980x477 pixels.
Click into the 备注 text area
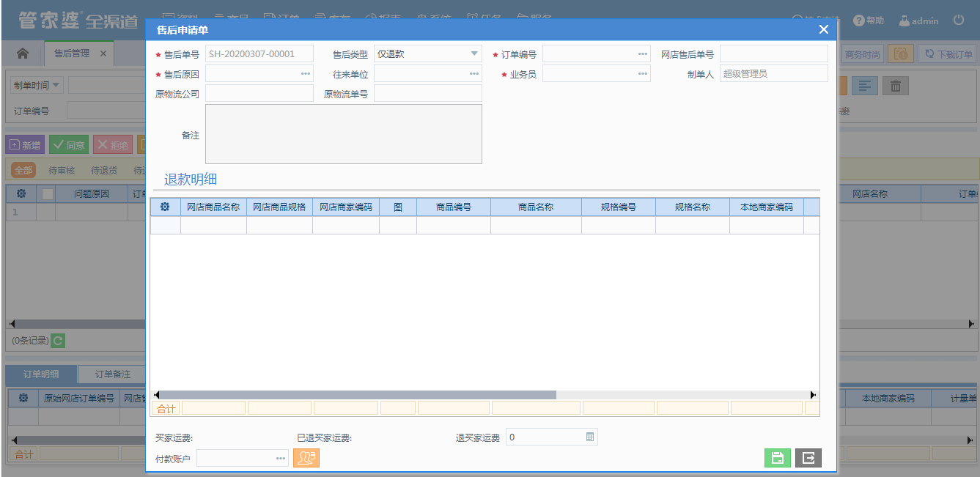tap(343, 134)
